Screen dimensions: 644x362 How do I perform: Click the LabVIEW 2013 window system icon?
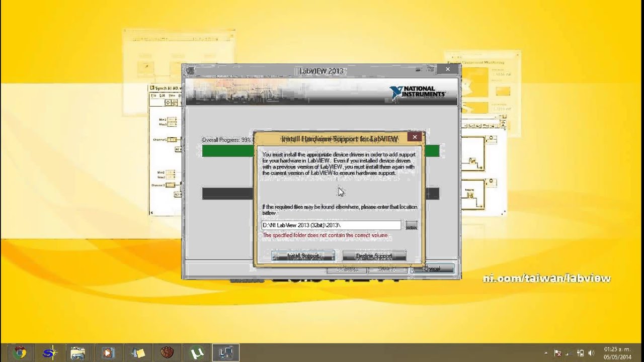tap(190, 71)
